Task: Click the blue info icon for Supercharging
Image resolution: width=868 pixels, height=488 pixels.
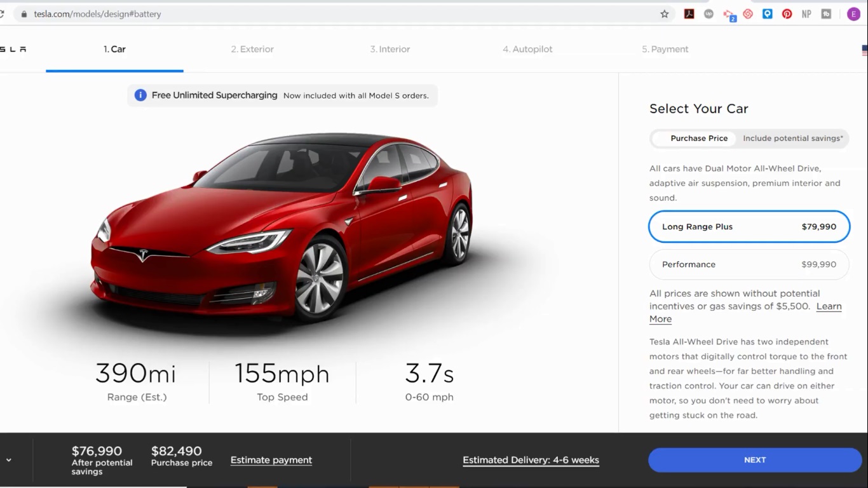Action: pyautogui.click(x=140, y=95)
